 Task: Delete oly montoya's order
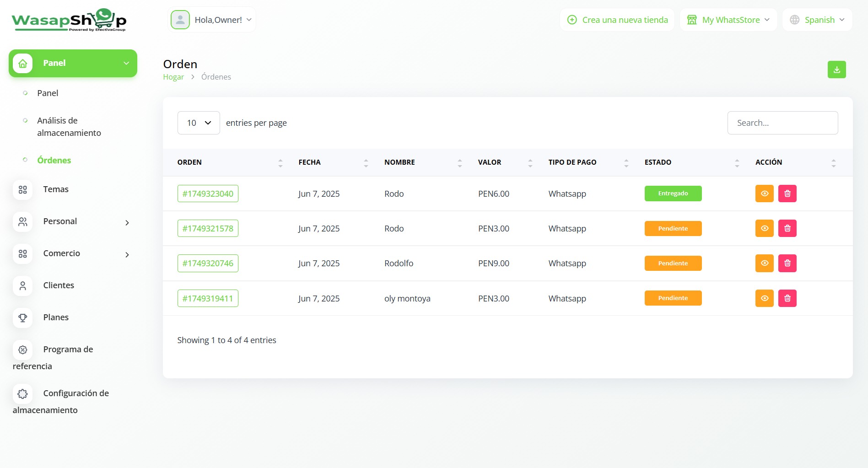point(787,298)
